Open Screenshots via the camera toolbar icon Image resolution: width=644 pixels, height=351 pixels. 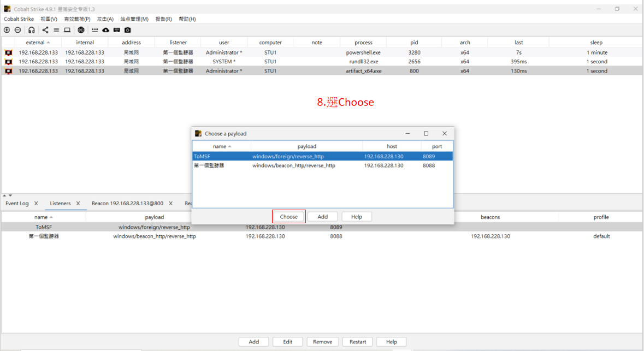128,30
